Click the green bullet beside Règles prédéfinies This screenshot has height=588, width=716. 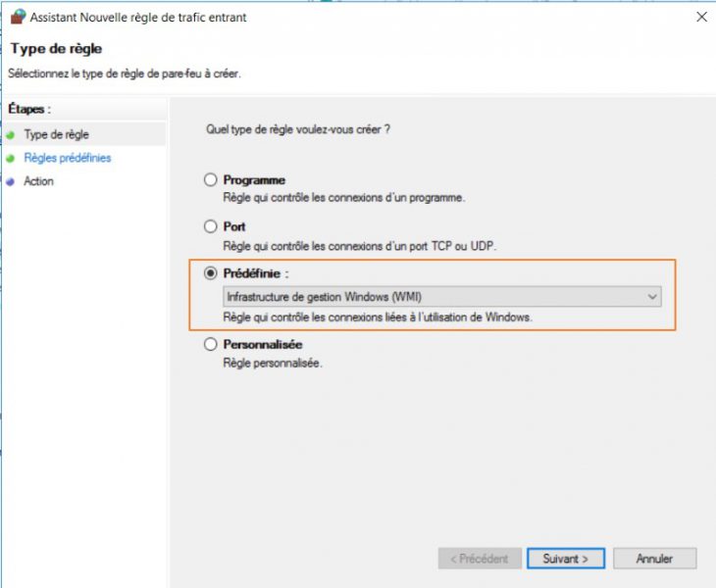12,158
